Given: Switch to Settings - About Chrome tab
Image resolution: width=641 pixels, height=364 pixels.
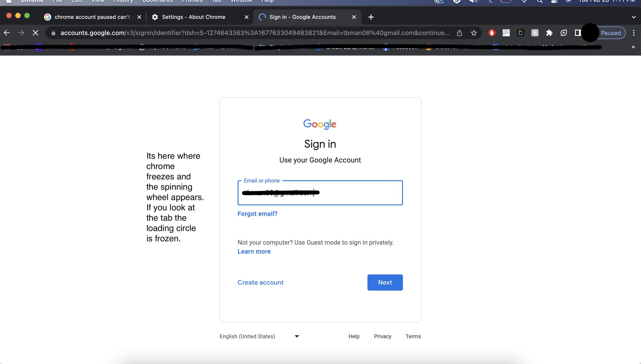Looking at the screenshot, I should pos(194,17).
